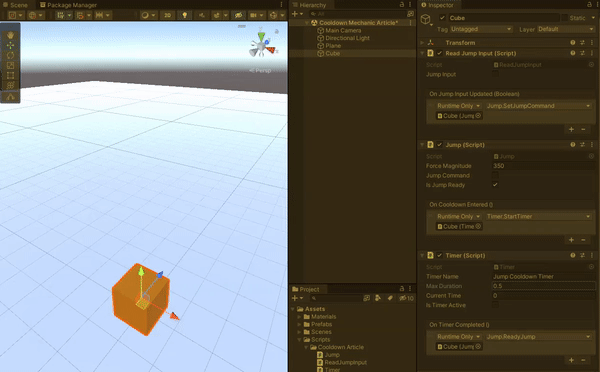This screenshot has width=600, height=372.
Task: Toggle scene audio icon
Action: click(x=202, y=15)
